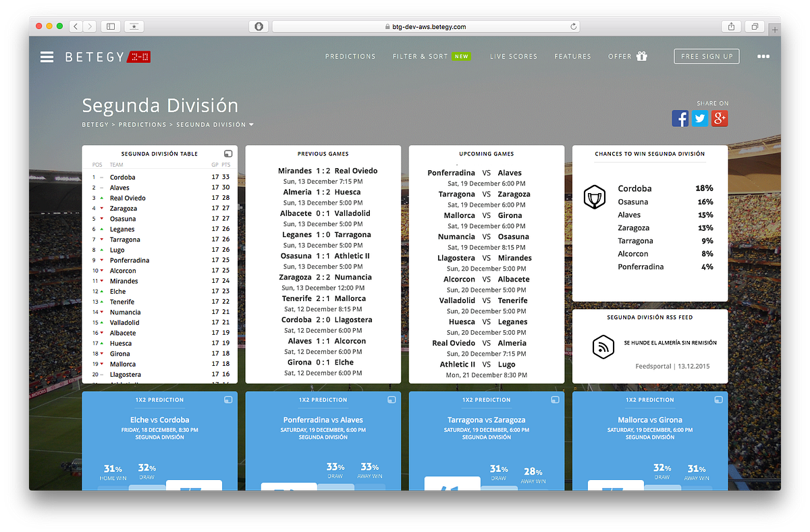This screenshot has width=810, height=532.
Task: Click Feedsportal source line in RSS widget
Action: (x=672, y=367)
